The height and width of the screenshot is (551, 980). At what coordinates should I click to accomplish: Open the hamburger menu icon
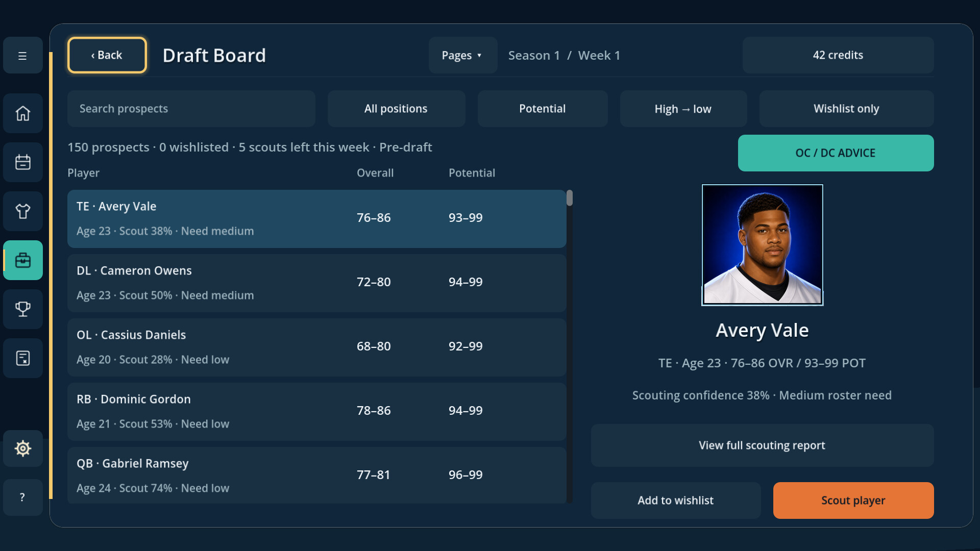[22, 56]
